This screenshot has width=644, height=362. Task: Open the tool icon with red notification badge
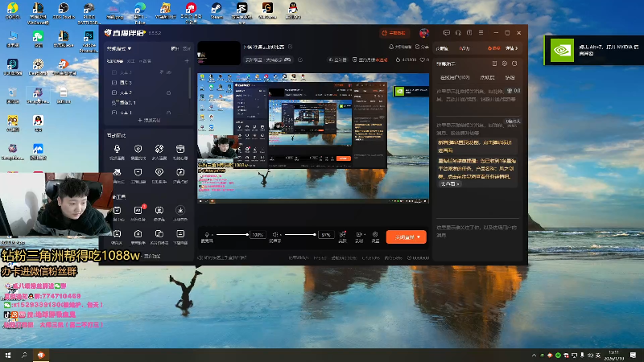(x=138, y=211)
